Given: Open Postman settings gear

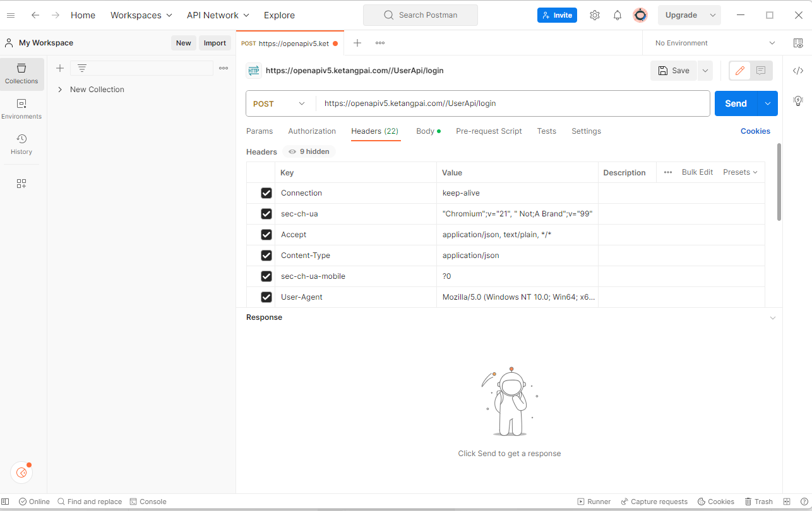Looking at the screenshot, I should (595, 15).
